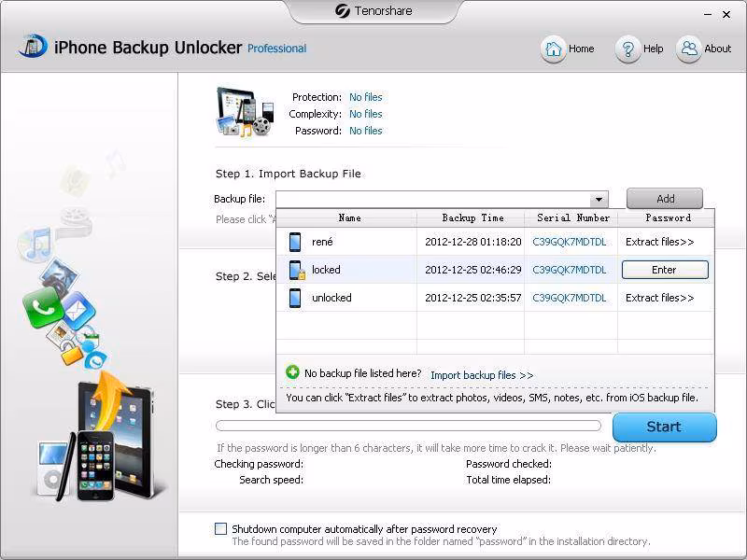This screenshot has width=747, height=560.
Task: Click the Serial Number column header
Action: 573,218
